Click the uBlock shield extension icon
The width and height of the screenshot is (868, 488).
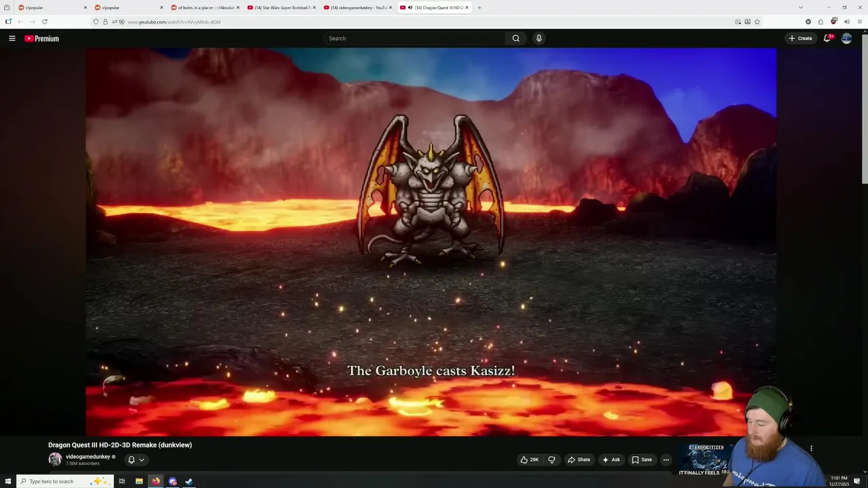coord(833,22)
